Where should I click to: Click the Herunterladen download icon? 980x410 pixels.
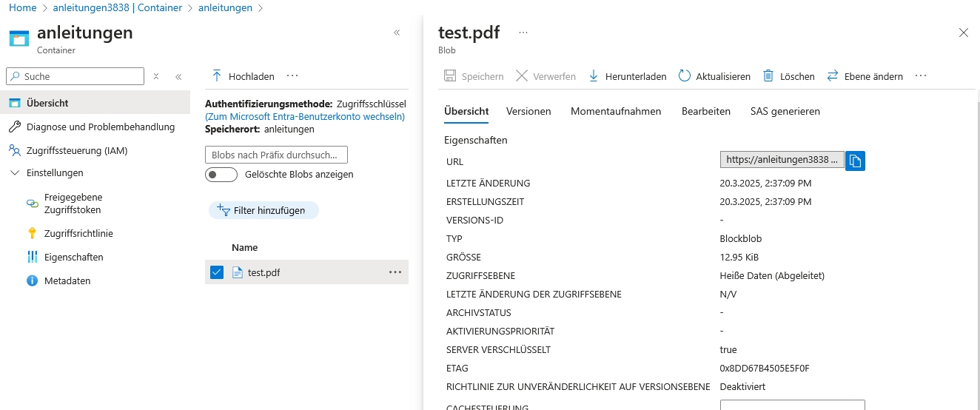[x=594, y=76]
